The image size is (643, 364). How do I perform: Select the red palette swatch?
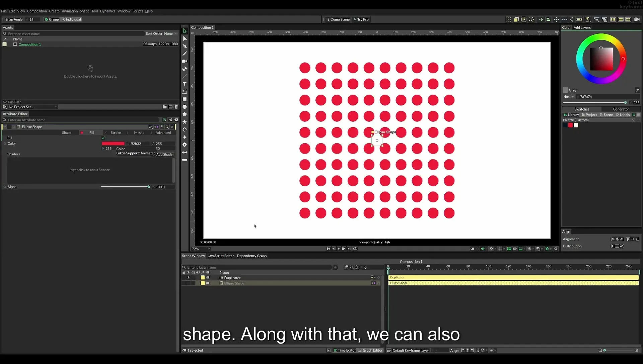tap(570, 125)
